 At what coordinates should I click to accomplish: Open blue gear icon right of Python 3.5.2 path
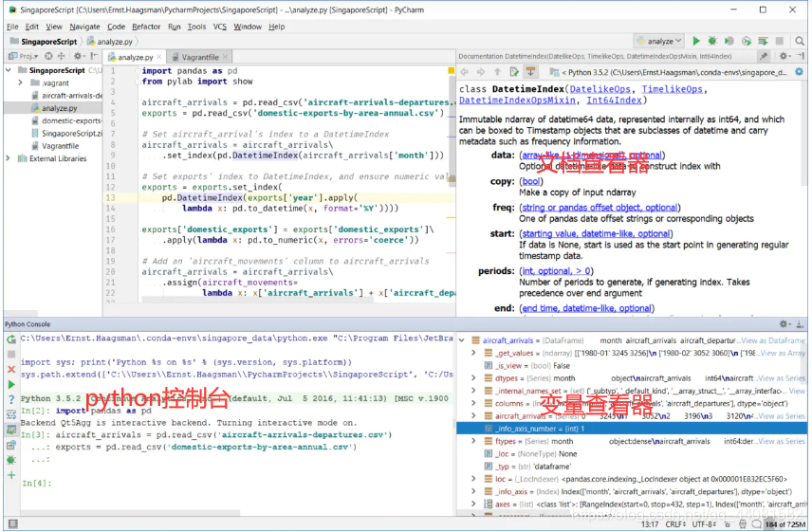pos(799,72)
